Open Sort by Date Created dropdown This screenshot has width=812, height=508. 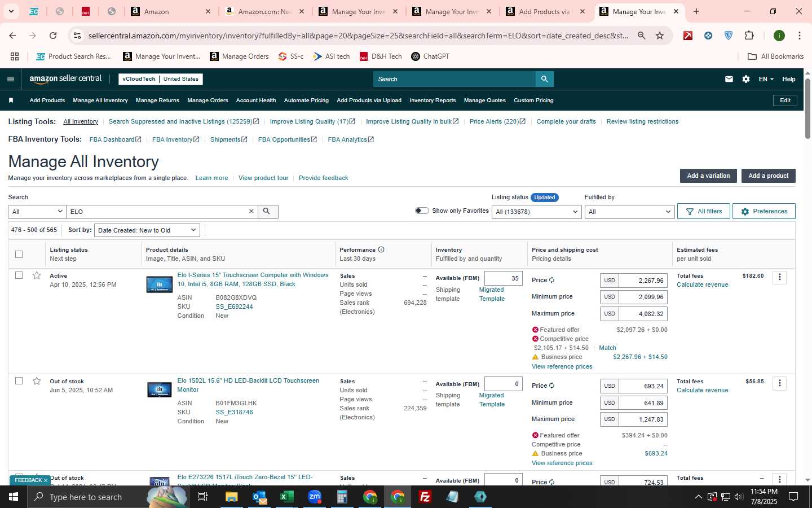coord(147,230)
